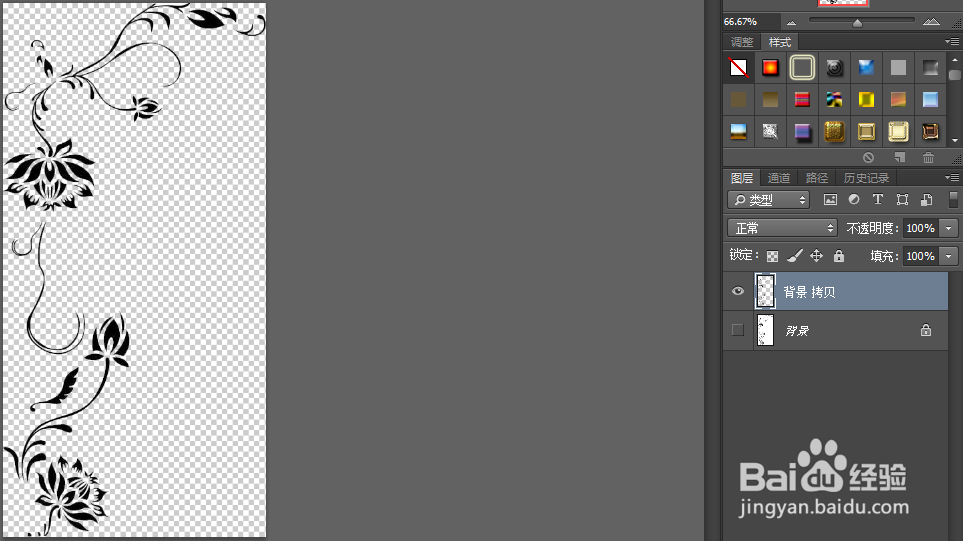Show the 背景 layer
Screen dimensions: 963x541
(738, 330)
